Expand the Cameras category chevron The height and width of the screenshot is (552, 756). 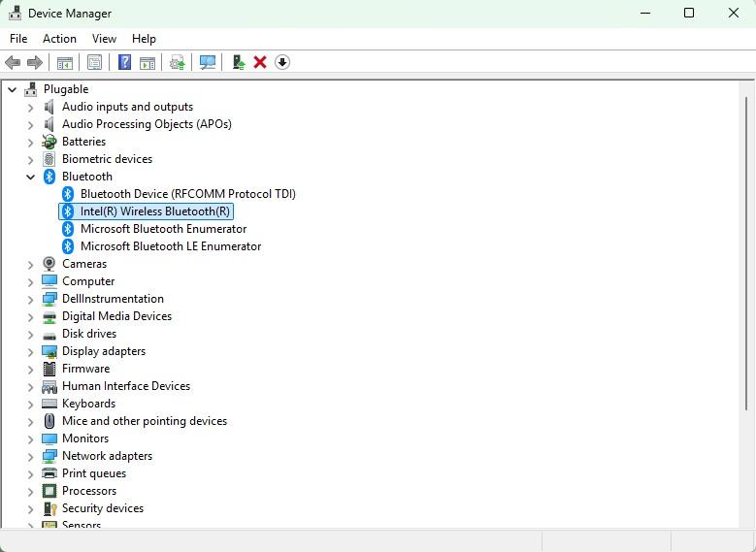pyautogui.click(x=31, y=264)
